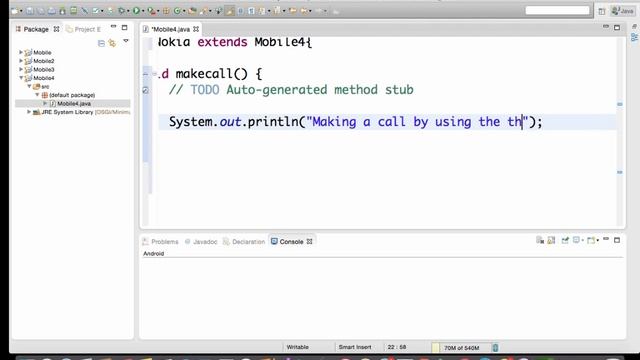
Task: Click the Run Last Tool (external tools) icon
Action: [151, 11]
